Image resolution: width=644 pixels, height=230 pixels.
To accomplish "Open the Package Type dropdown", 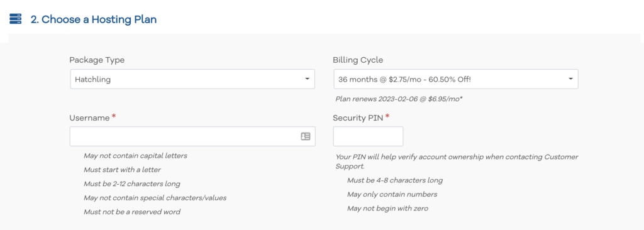I will tap(192, 79).
